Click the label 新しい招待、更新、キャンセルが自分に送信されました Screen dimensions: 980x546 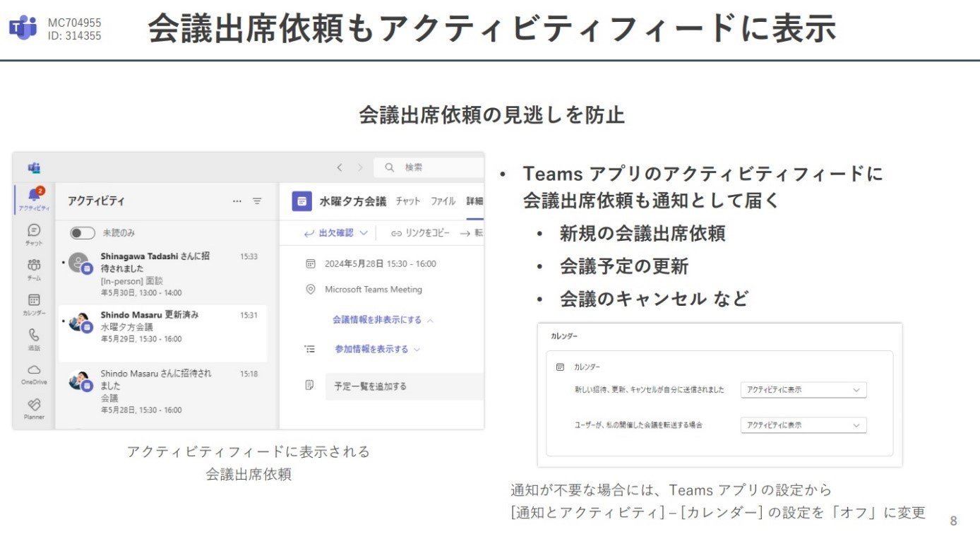(650, 390)
